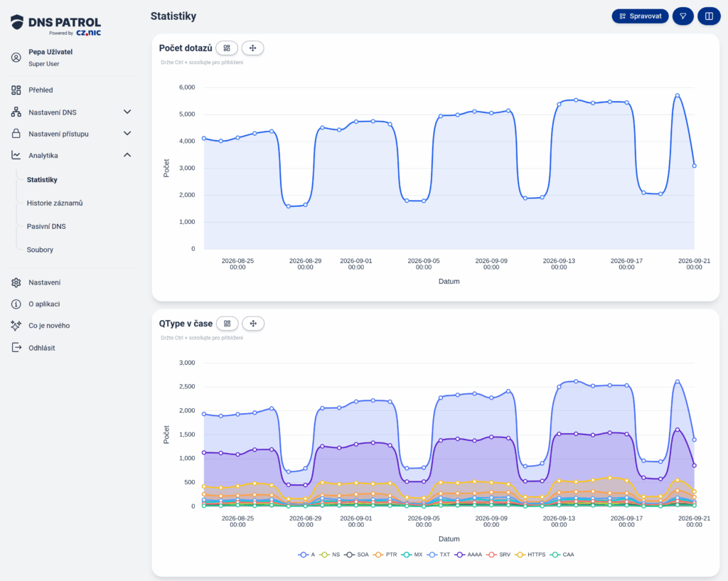728x581 pixels.
Task: Toggle the CAA series in the legend
Action: click(x=562, y=555)
